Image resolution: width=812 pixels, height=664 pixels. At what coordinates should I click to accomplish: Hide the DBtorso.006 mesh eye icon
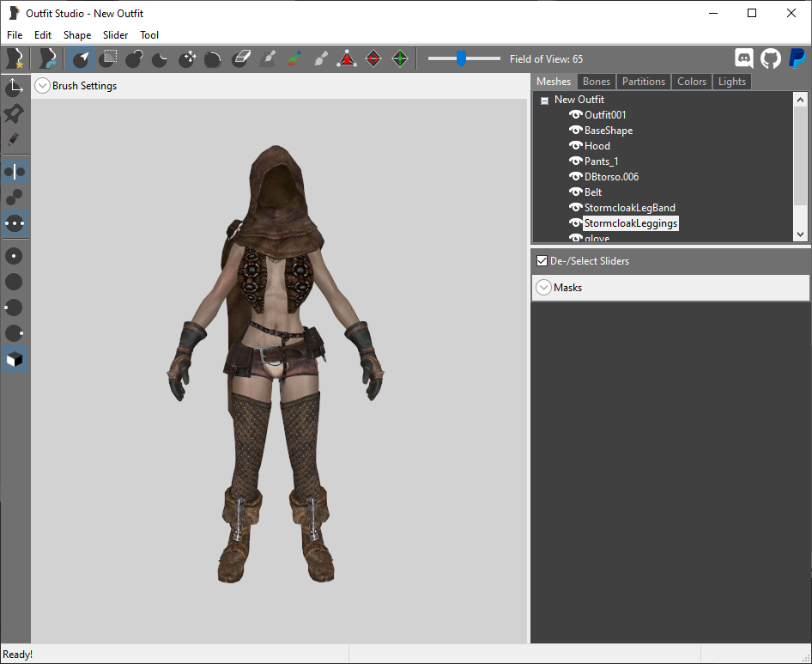tap(575, 177)
